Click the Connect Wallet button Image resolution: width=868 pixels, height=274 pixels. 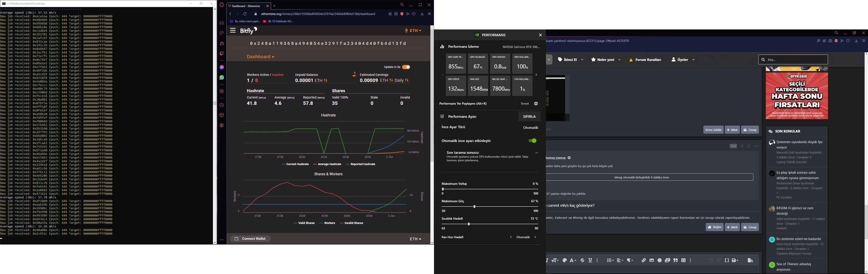(x=251, y=239)
